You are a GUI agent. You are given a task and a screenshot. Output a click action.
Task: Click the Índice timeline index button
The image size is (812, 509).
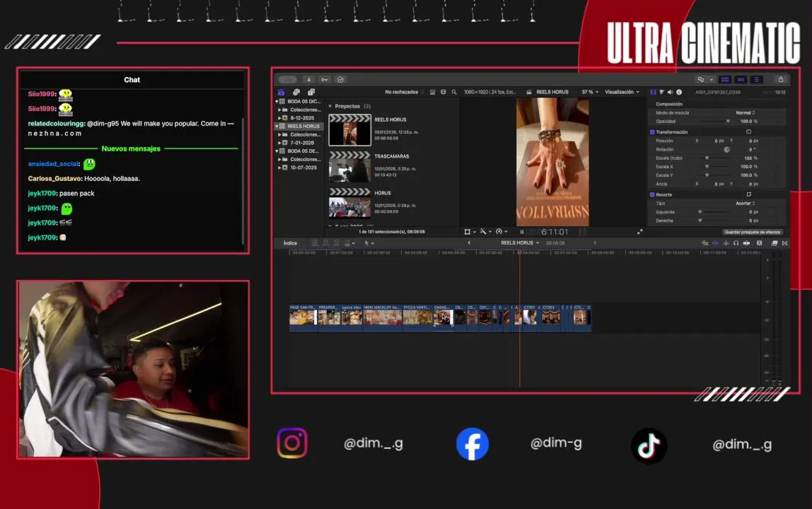tap(290, 243)
